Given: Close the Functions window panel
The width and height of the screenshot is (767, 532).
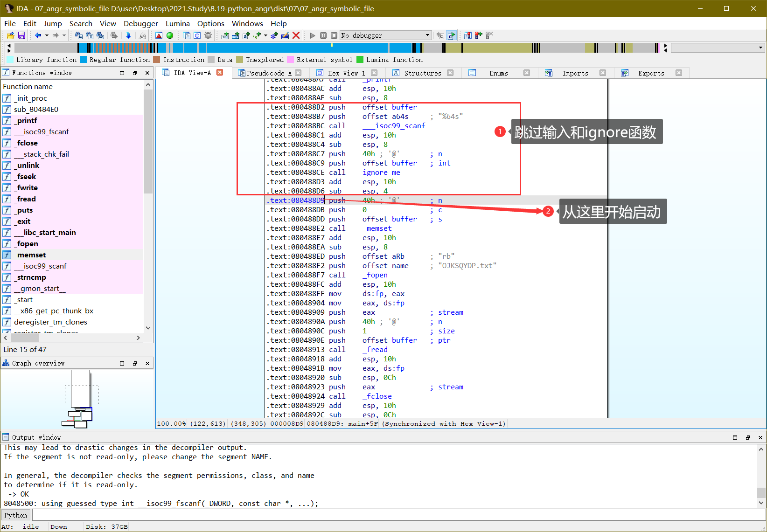Looking at the screenshot, I should tap(147, 73).
